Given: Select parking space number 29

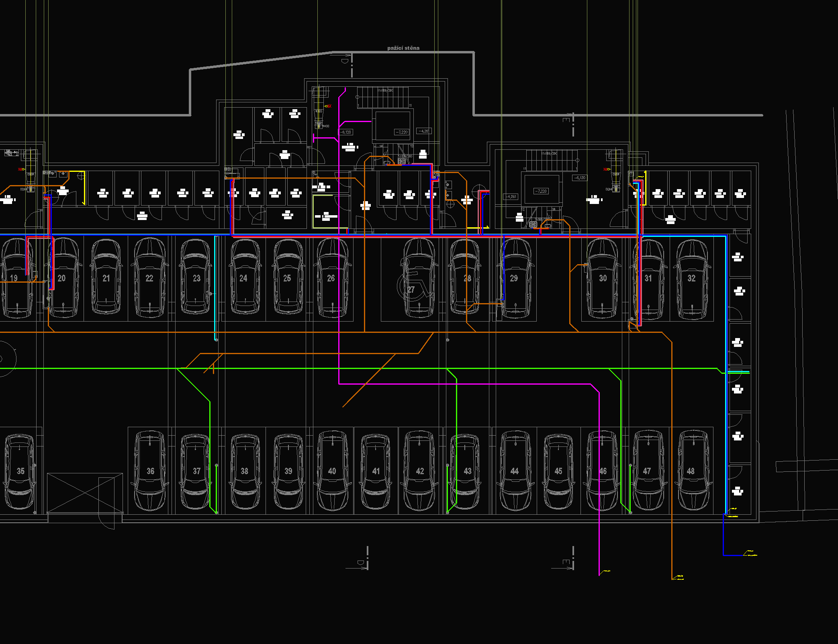Looking at the screenshot, I should click(x=514, y=278).
